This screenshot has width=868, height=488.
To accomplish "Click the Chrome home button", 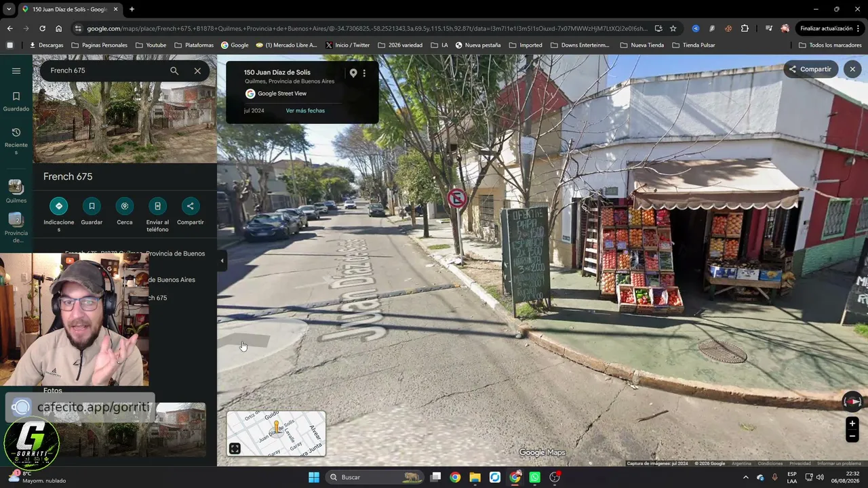I will pos(58,28).
